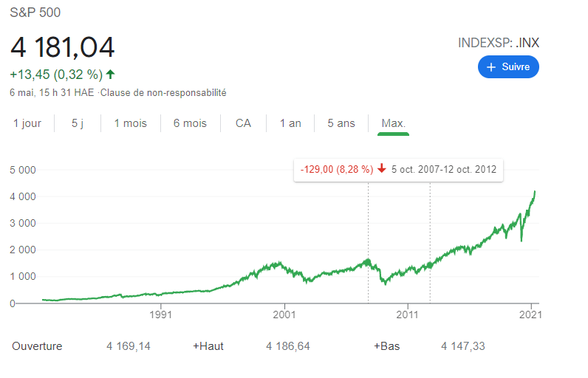Display the 1 an chart range

click(290, 123)
